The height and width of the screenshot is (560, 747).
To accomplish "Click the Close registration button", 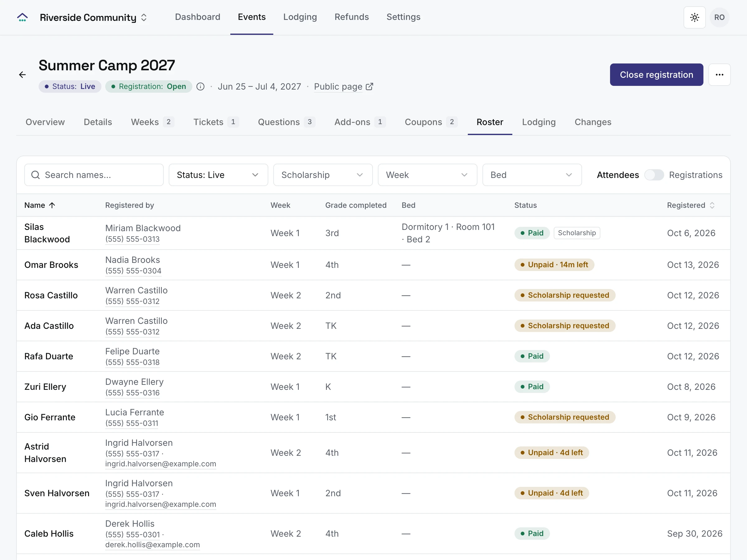I will click(x=656, y=75).
